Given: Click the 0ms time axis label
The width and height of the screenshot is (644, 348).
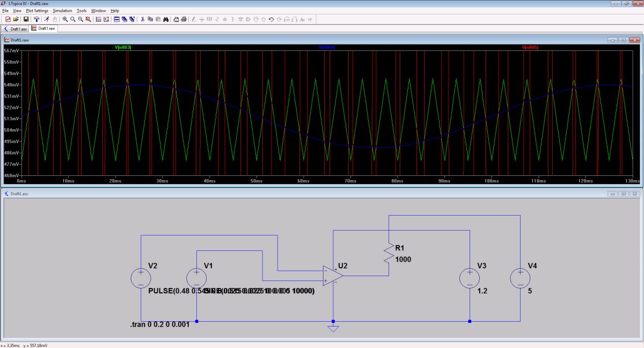Looking at the screenshot, I should pos(22,181).
